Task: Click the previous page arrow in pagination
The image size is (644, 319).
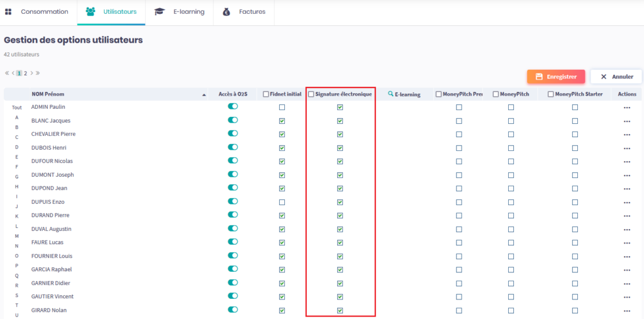Action: click(x=13, y=74)
